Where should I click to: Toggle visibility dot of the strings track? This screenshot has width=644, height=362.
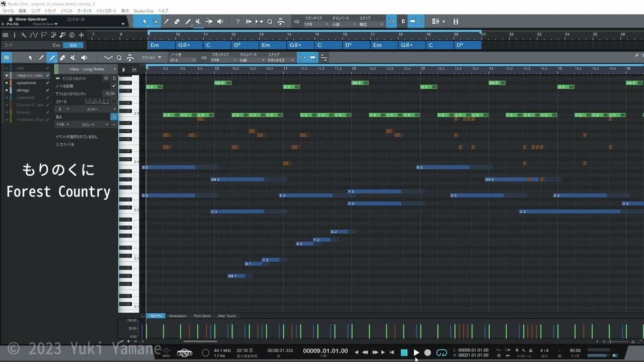(x=7, y=90)
